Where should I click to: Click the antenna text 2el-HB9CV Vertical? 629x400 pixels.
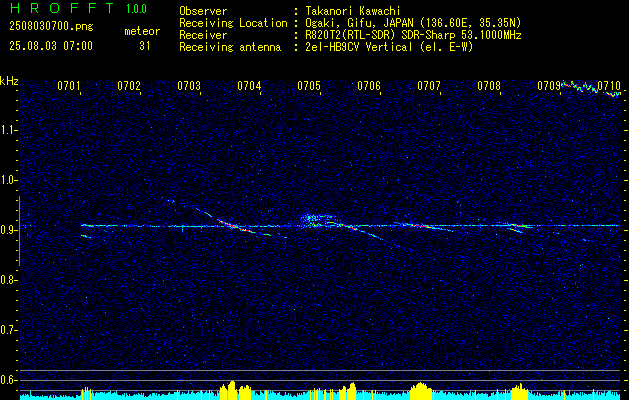coord(359,47)
